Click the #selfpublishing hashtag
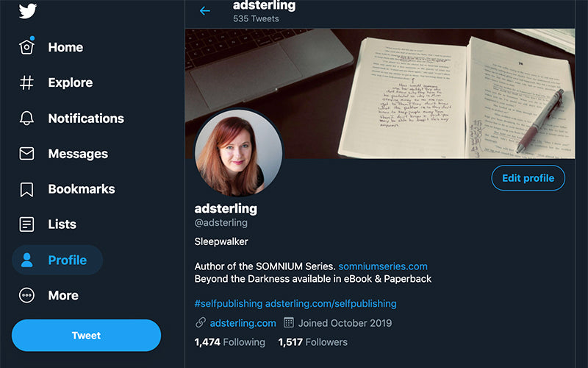Viewport: 588px width, 368px height. pos(228,303)
